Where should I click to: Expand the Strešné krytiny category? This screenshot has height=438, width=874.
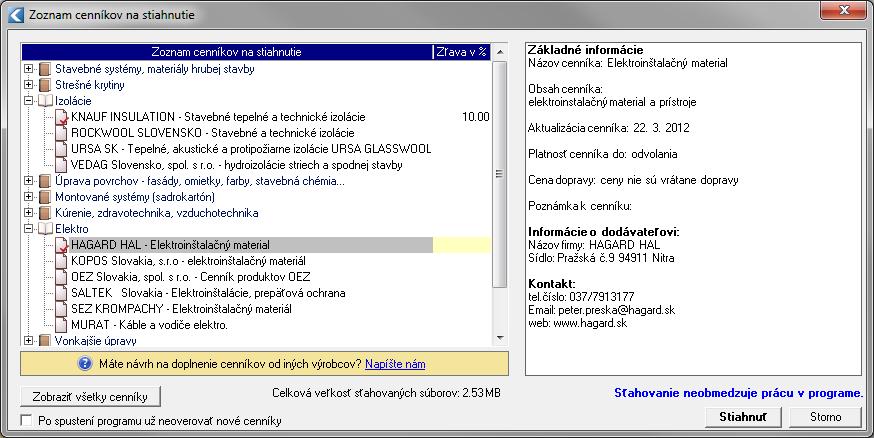pyautogui.click(x=28, y=85)
